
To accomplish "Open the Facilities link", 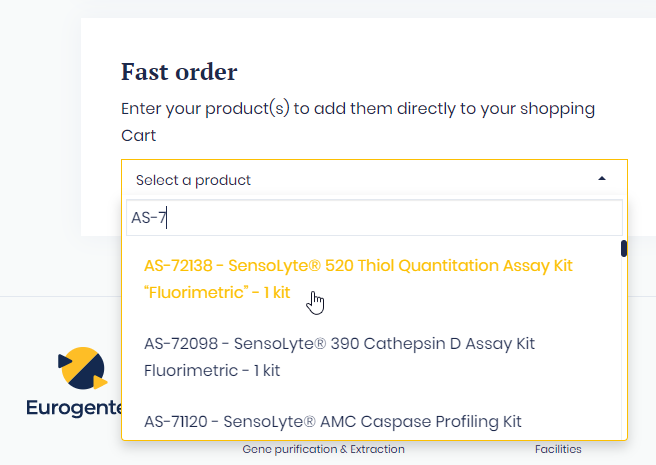I will tap(558, 450).
